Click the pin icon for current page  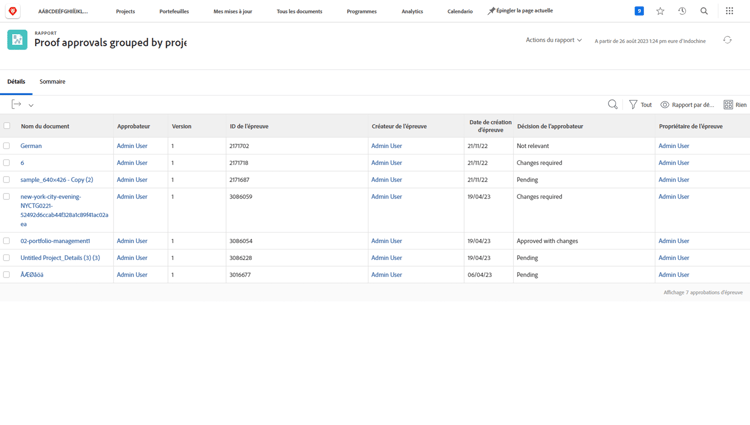[491, 11]
